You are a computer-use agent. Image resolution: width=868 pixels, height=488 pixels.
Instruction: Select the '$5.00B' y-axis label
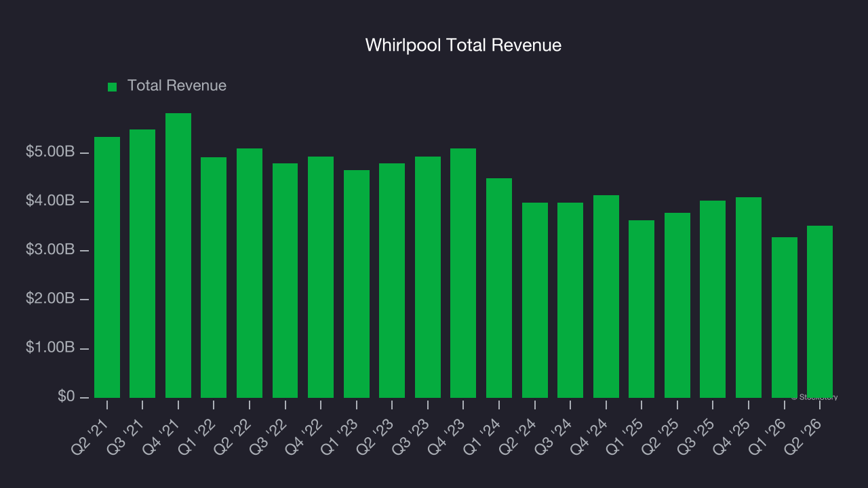50,152
